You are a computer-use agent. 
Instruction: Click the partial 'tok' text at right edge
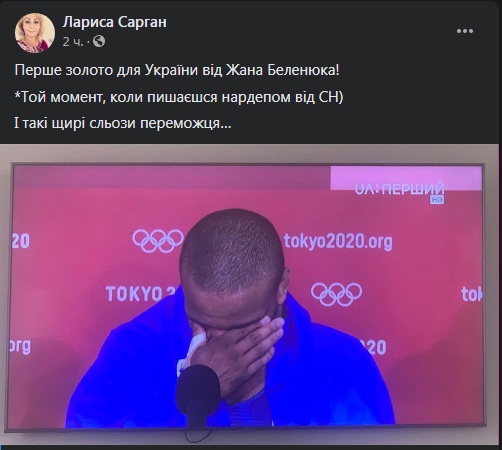point(471,294)
